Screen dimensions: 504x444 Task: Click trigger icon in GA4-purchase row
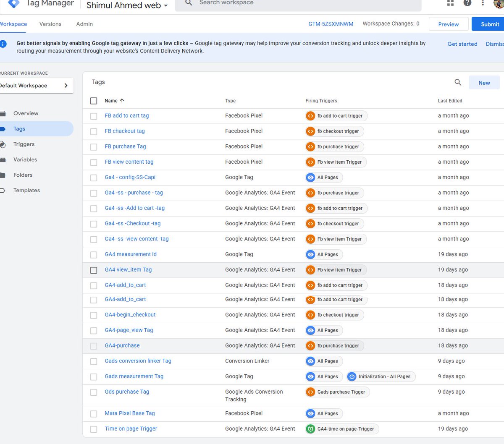tap(310, 346)
